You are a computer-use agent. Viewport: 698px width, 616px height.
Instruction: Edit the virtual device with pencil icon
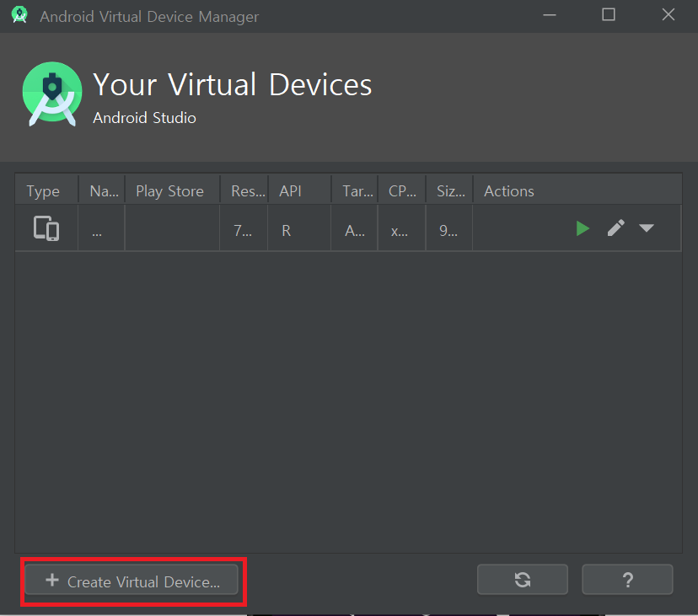[x=616, y=228]
